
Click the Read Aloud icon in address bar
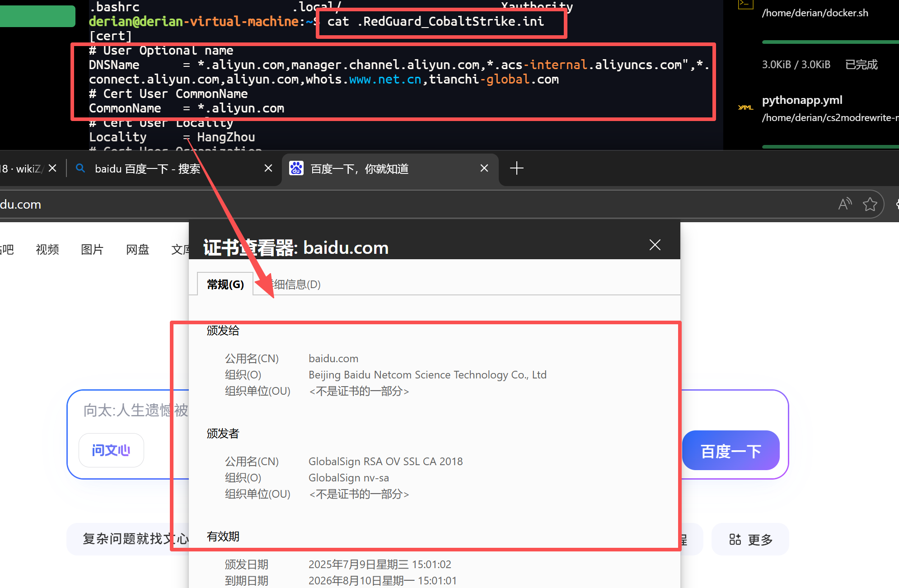point(845,204)
